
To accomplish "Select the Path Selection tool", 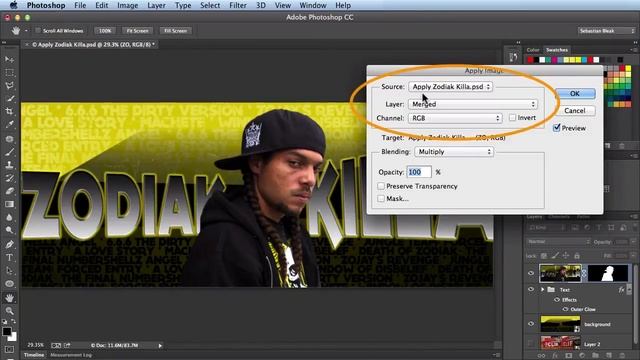I will pyautogui.click(x=9, y=271).
